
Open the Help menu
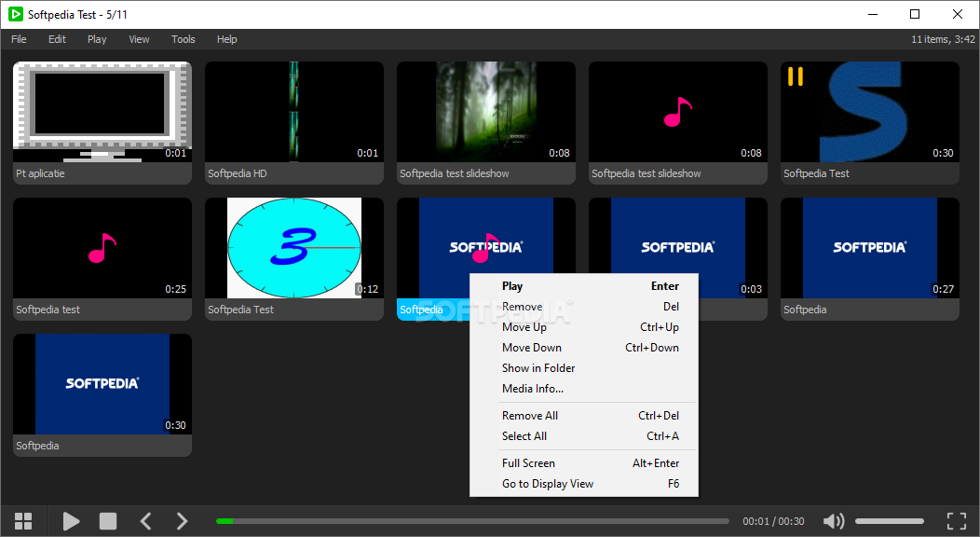[x=227, y=39]
